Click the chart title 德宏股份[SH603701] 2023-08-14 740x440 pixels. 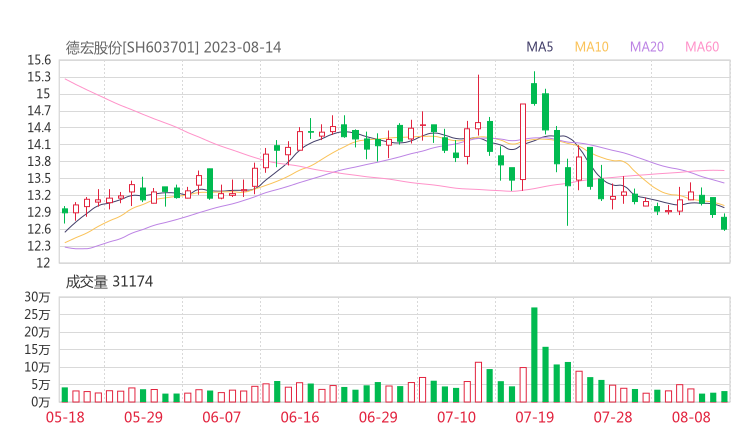tap(173, 48)
